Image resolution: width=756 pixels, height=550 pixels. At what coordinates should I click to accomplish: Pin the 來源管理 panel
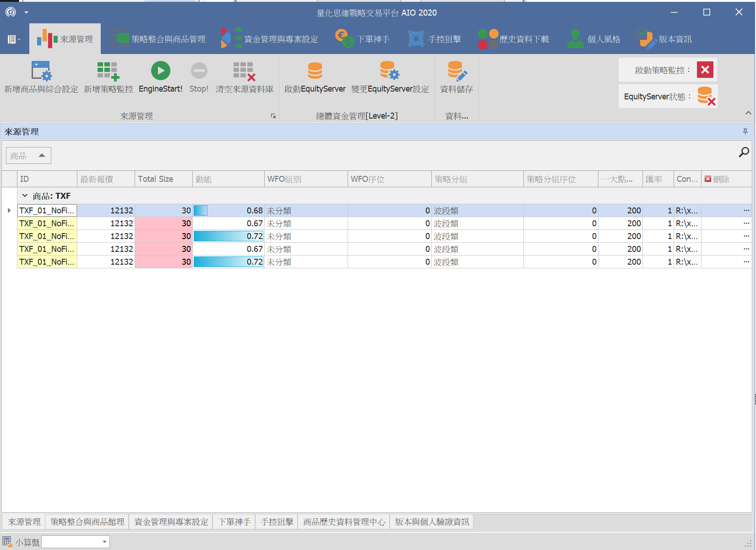coord(745,132)
